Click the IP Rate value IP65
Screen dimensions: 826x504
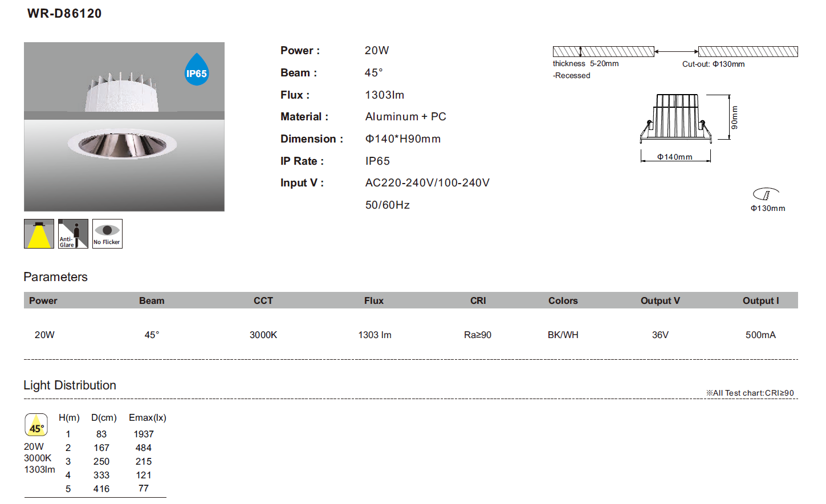pyautogui.click(x=378, y=161)
